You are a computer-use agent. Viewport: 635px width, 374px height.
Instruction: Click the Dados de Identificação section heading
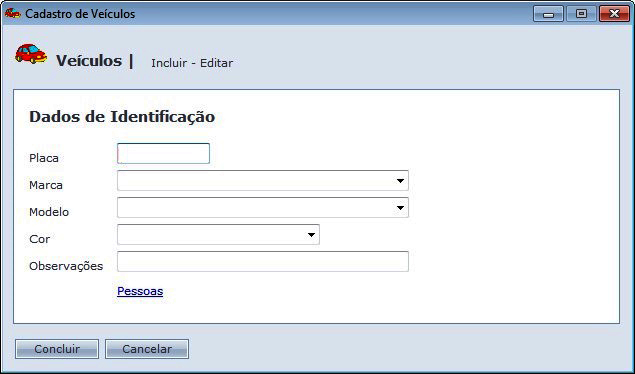point(122,117)
